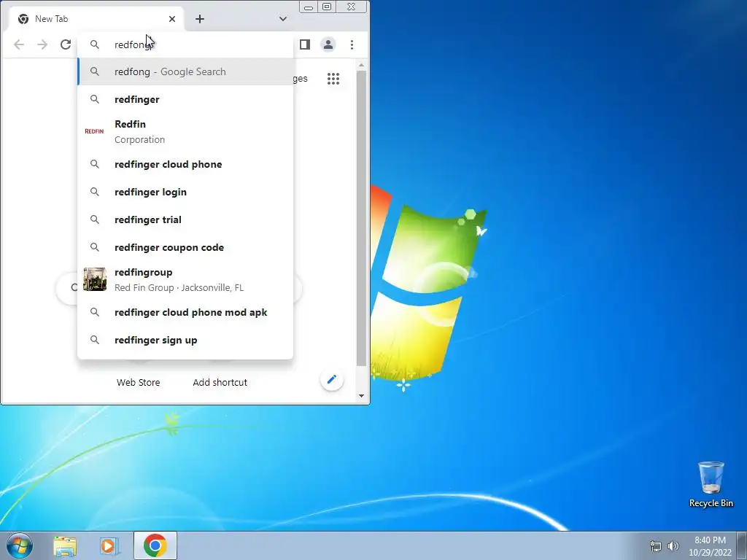Image resolution: width=747 pixels, height=560 pixels.
Task: Select the redfinger login suggestion
Action: coord(185,192)
